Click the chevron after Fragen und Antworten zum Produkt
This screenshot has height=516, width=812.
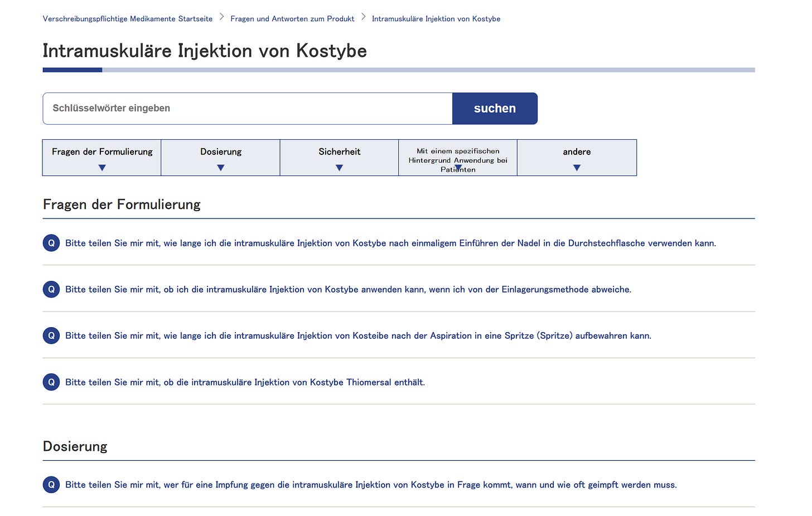pyautogui.click(x=364, y=17)
